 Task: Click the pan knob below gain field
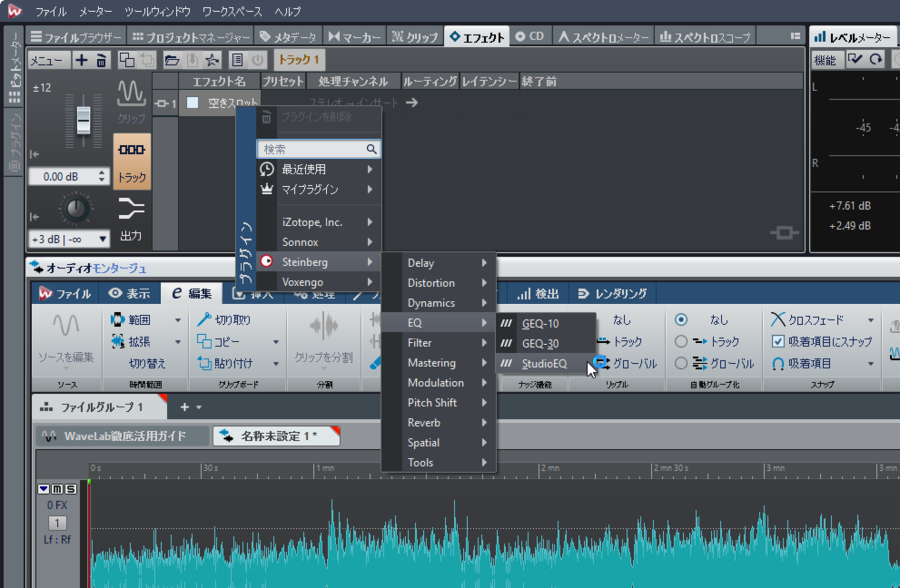coord(75,209)
